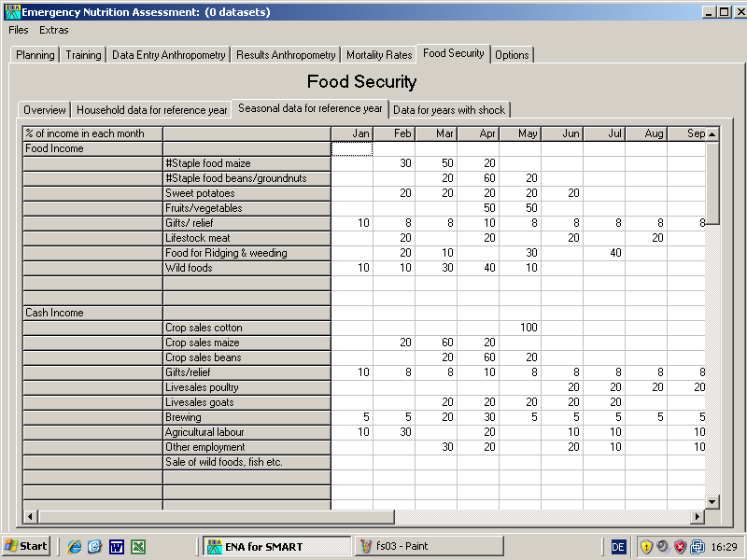Open the Extras menu
Viewport: 747px width, 560px height.
53,30
